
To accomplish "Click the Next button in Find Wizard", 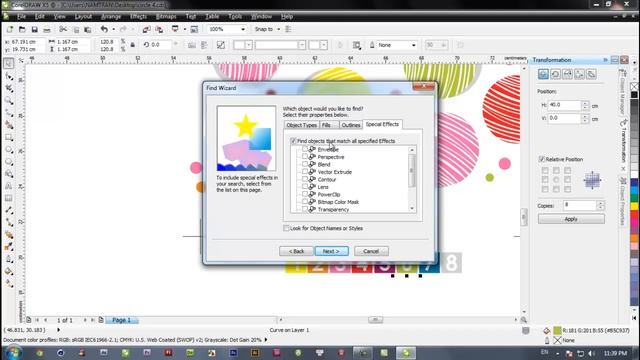I will point(331,251).
